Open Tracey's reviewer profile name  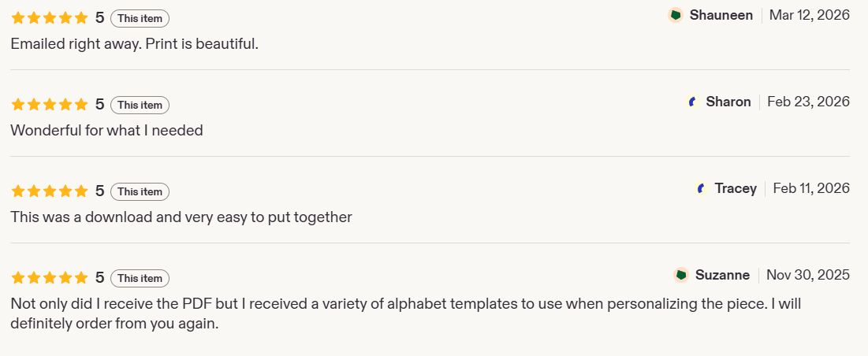pyautogui.click(x=735, y=189)
